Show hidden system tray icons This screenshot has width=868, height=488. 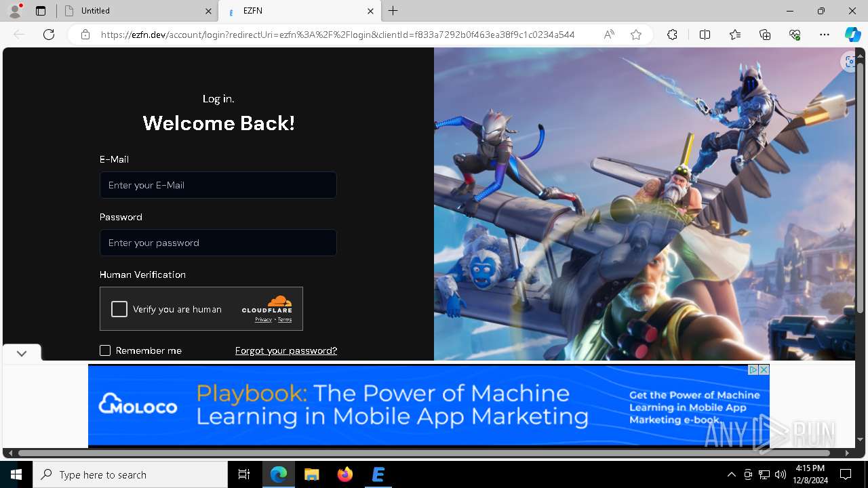(x=731, y=474)
